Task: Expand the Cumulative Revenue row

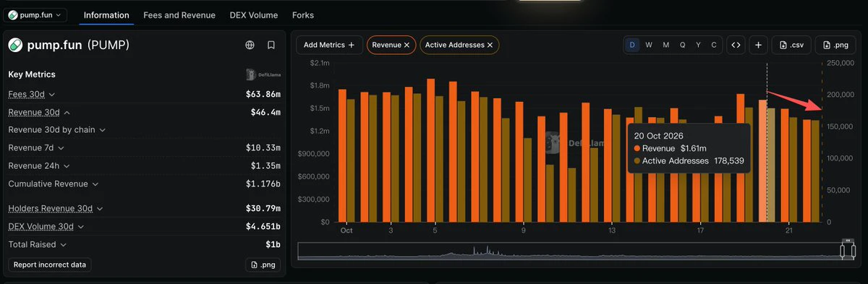Action: pyautogui.click(x=54, y=184)
